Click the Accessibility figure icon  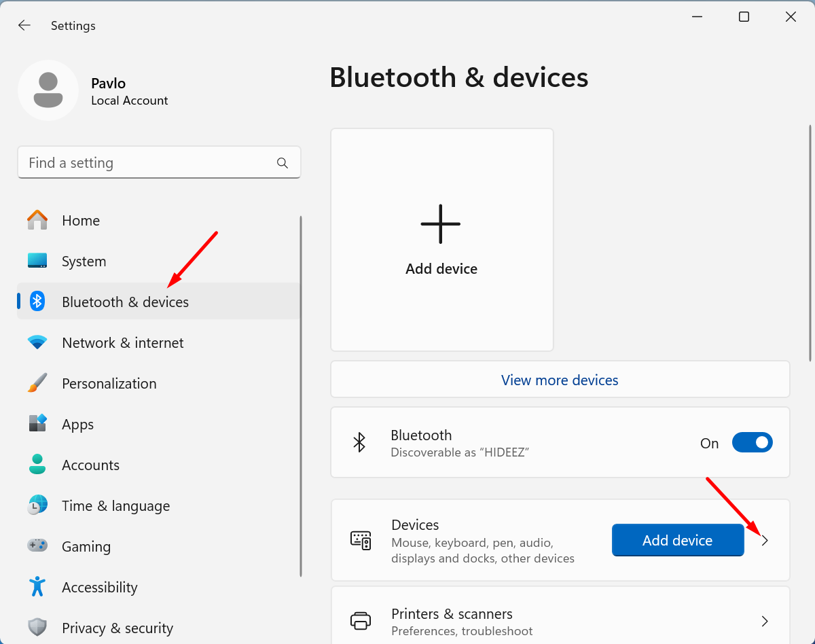pos(37,587)
